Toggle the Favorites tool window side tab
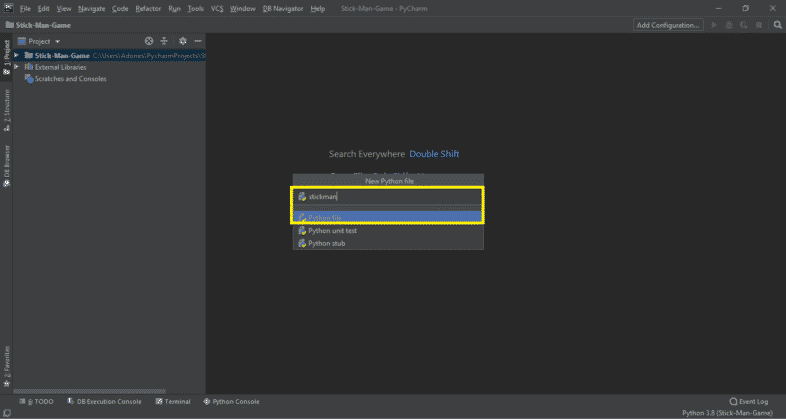This screenshot has width=786, height=420. pos(6,365)
